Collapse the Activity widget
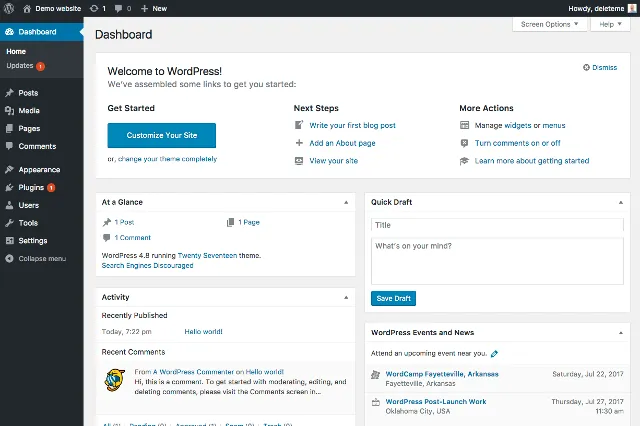 (346, 297)
